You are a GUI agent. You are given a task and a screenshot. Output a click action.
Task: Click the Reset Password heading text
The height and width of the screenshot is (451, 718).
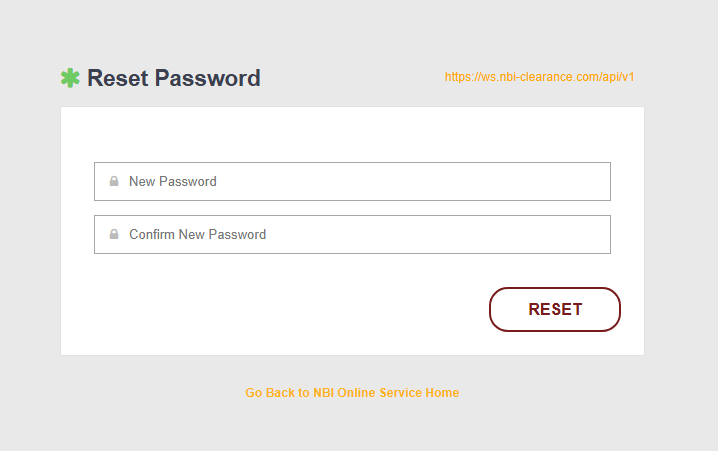coord(173,78)
